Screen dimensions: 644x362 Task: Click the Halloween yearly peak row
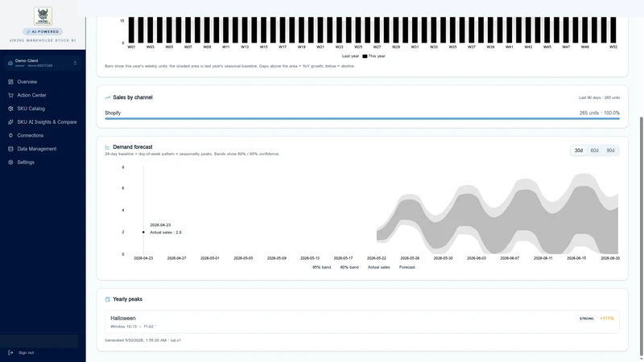[x=361, y=322]
